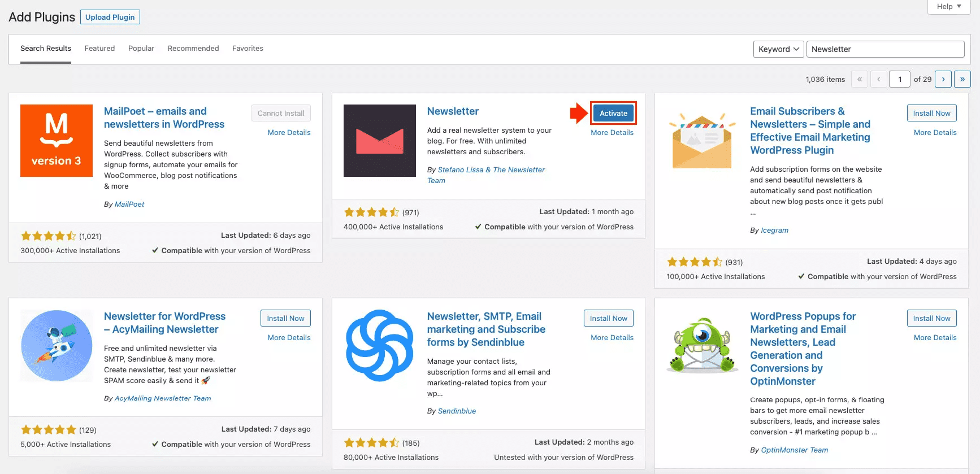Click Untested with your version text
This screenshot has width=980, height=474.
[x=563, y=457]
